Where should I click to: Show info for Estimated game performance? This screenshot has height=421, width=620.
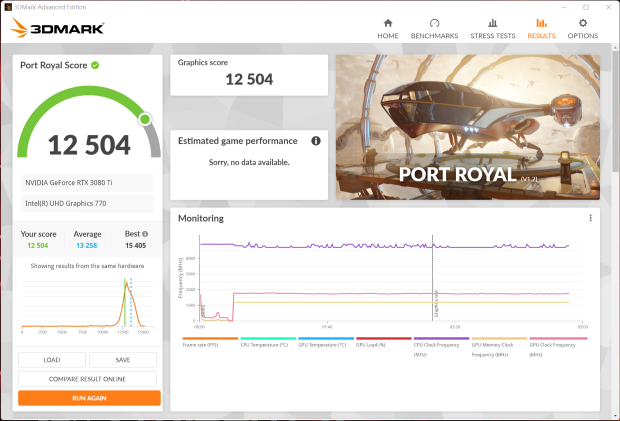click(x=316, y=141)
